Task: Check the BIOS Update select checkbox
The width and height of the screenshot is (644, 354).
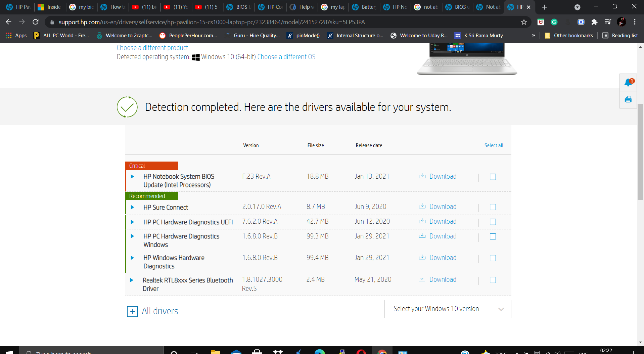Action: tap(492, 176)
